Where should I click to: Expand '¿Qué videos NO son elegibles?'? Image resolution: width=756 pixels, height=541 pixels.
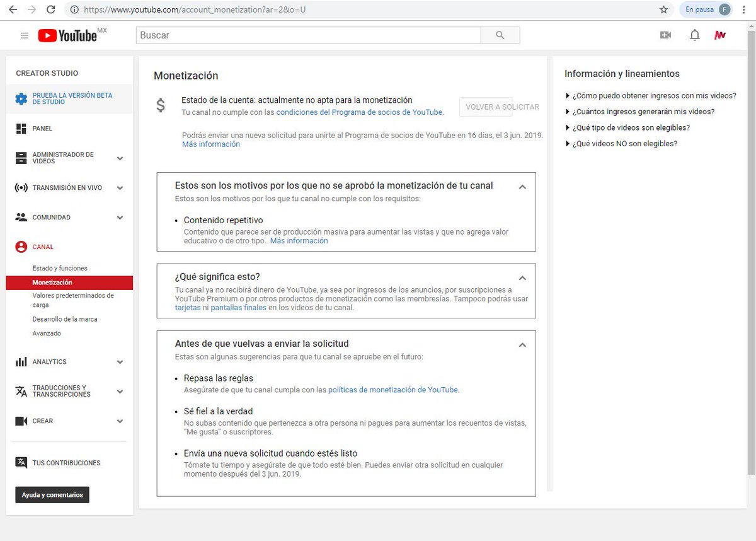(x=622, y=144)
